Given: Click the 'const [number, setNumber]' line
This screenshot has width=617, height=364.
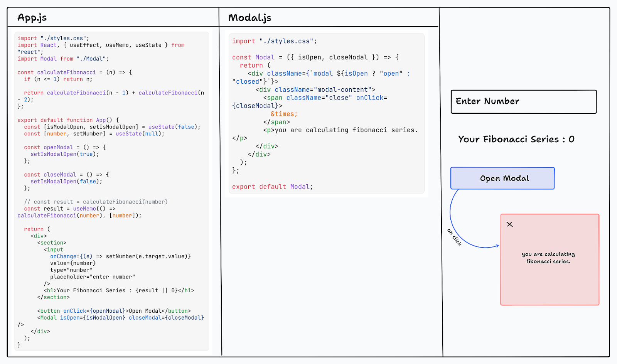Looking at the screenshot, I should 94,133.
